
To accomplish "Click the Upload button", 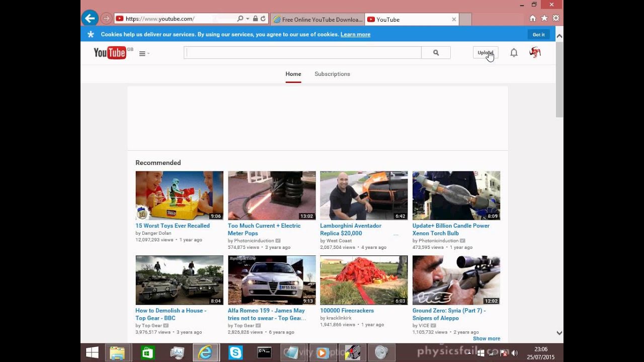I will coord(486,53).
